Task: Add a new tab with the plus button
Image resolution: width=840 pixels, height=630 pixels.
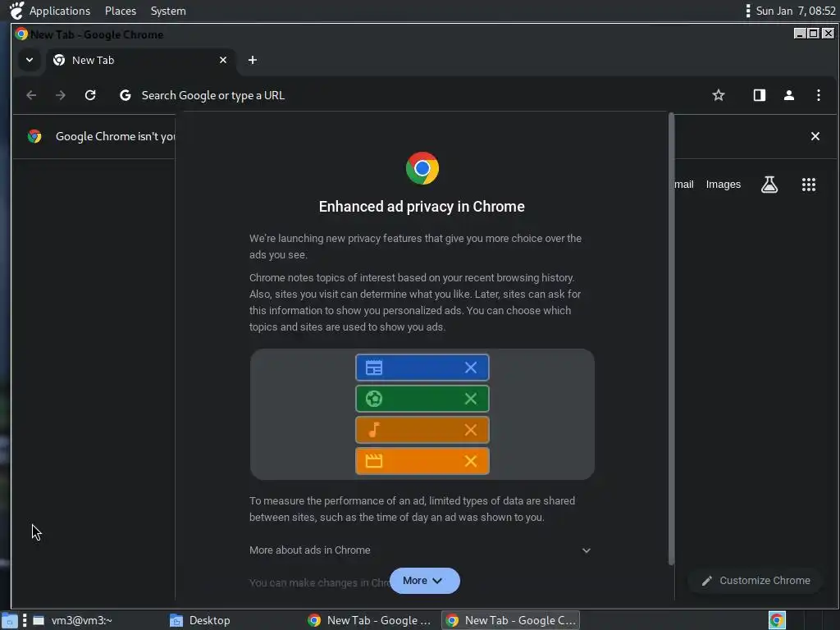Action: 253,60
